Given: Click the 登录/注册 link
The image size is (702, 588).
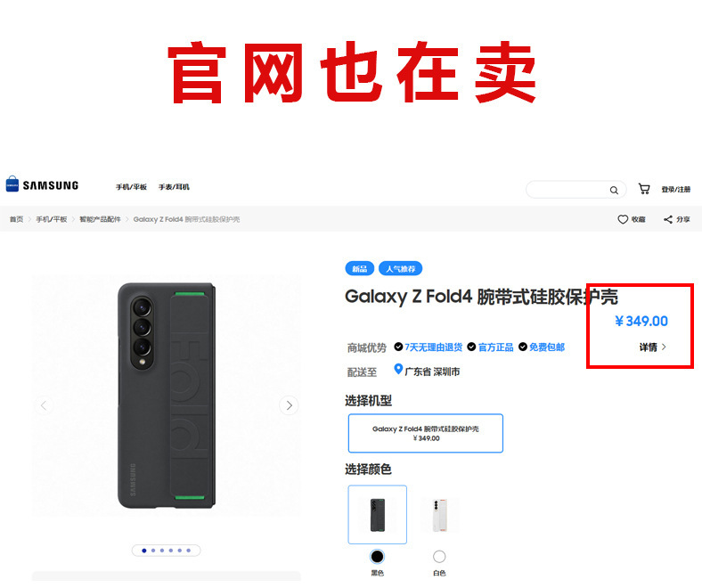Looking at the screenshot, I should (x=675, y=190).
